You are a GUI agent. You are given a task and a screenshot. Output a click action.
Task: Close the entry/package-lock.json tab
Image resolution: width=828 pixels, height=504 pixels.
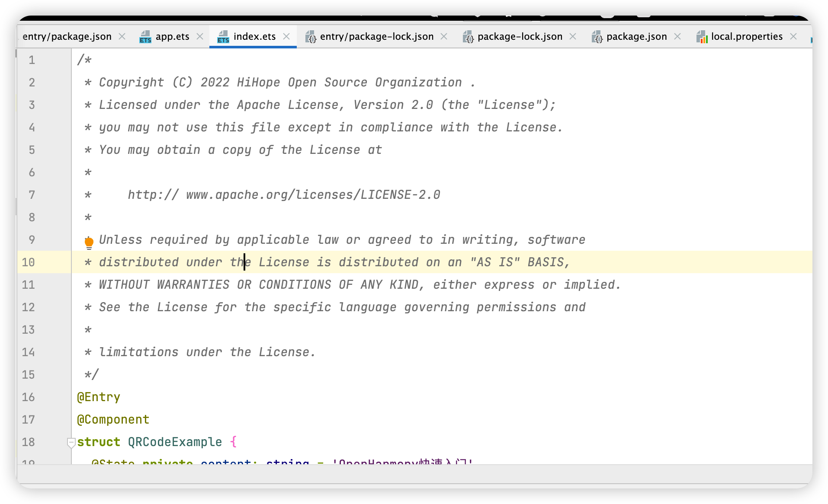click(444, 37)
